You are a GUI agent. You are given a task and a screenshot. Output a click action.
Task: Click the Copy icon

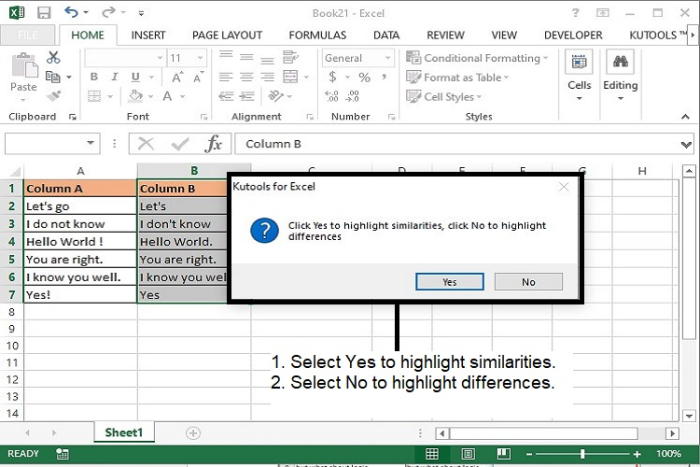[53, 77]
